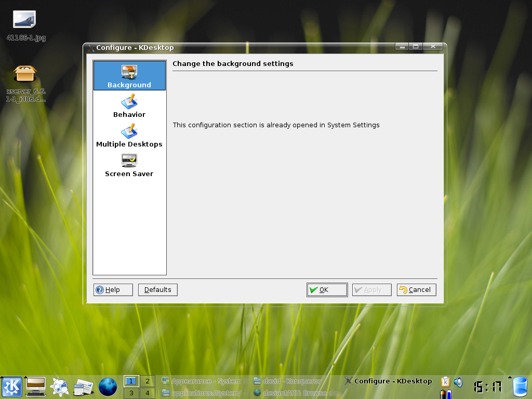
Task: Open the Trash bin on panel
Action: click(x=520, y=387)
